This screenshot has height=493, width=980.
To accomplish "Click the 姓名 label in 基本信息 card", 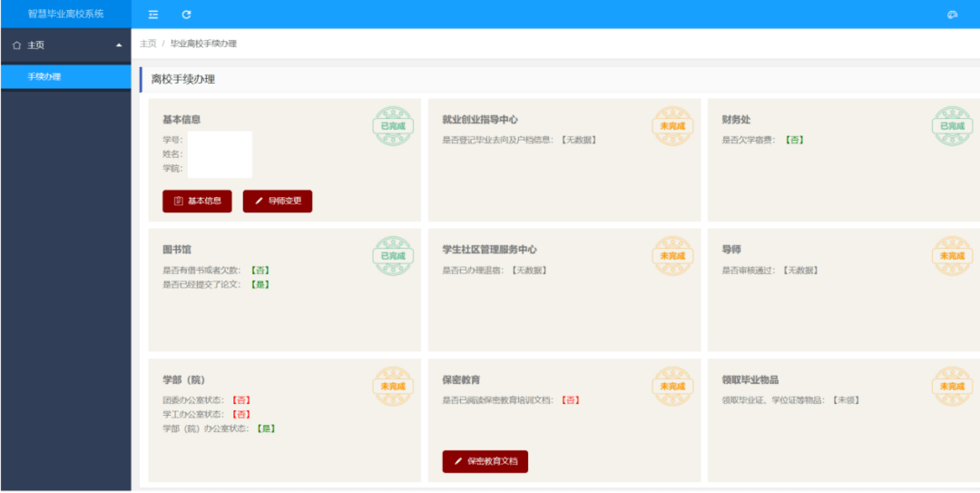I will click(172, 154).
